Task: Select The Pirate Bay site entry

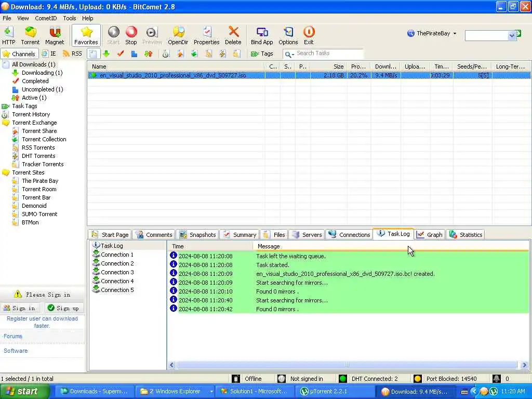Action: (x=40, y=181)
